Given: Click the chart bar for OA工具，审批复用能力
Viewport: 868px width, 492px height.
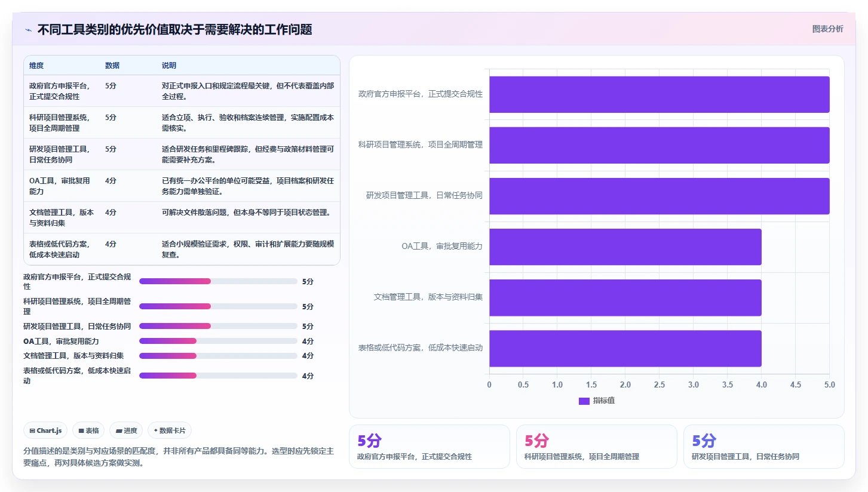Looking at the screenshot, I should coord(625,247).
